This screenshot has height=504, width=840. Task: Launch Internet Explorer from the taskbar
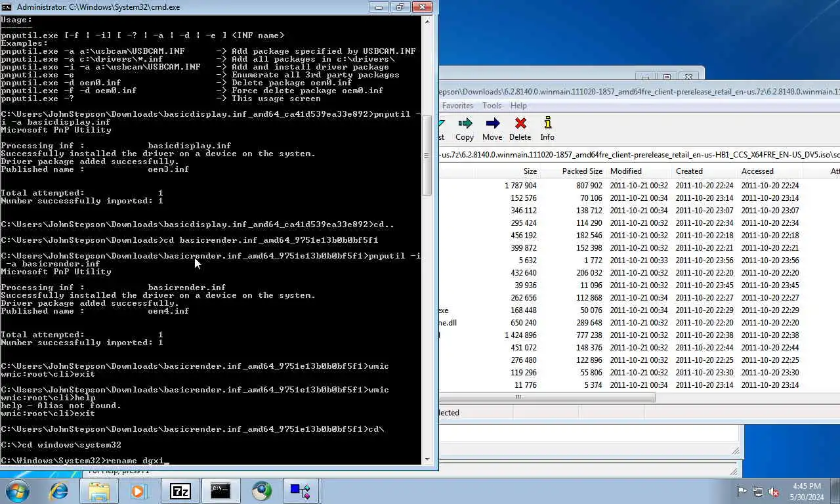click(59, 491)
